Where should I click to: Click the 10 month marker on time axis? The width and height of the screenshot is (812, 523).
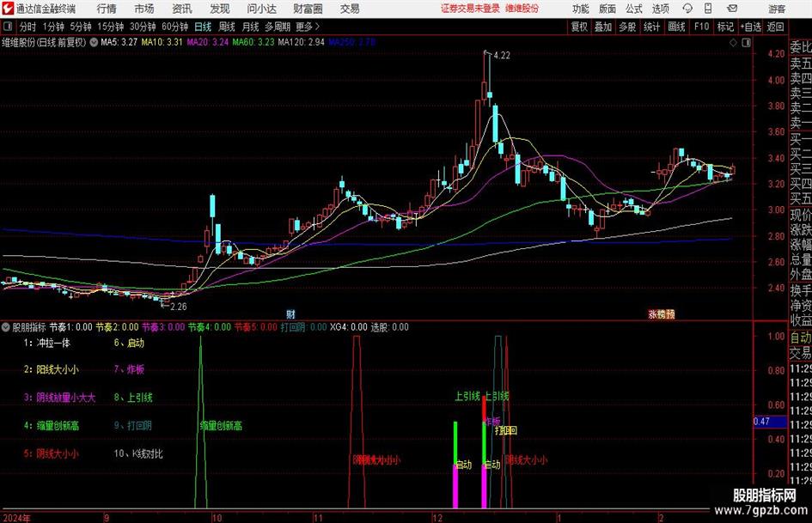pos(217,517)
